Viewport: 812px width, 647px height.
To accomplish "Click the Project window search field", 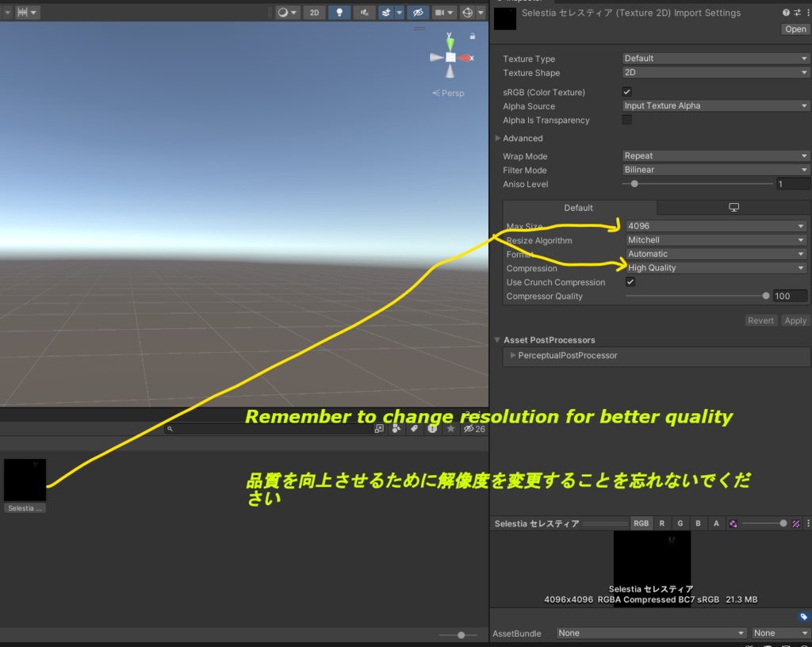I will pyautogui.click(x=268, y=429).
